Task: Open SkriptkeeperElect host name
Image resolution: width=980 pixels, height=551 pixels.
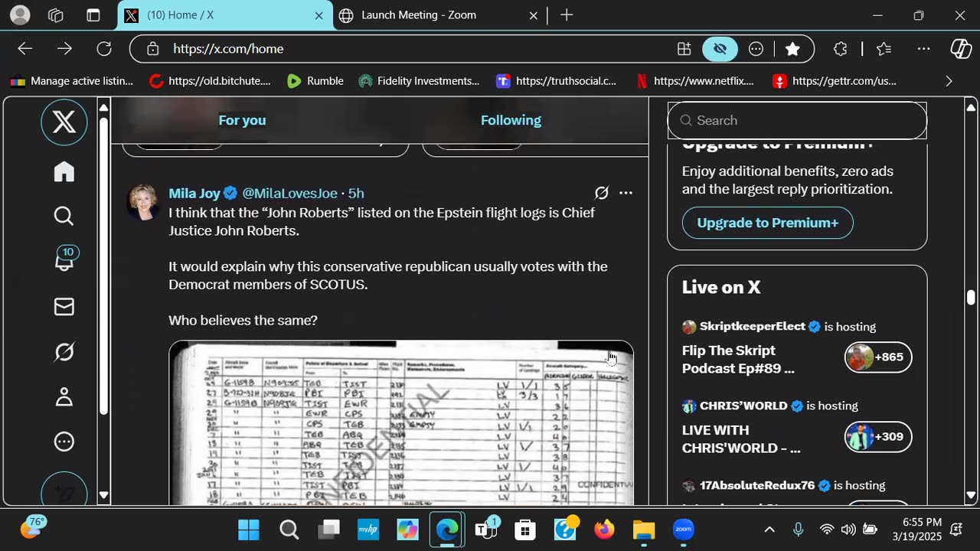Action: point(753,327)
